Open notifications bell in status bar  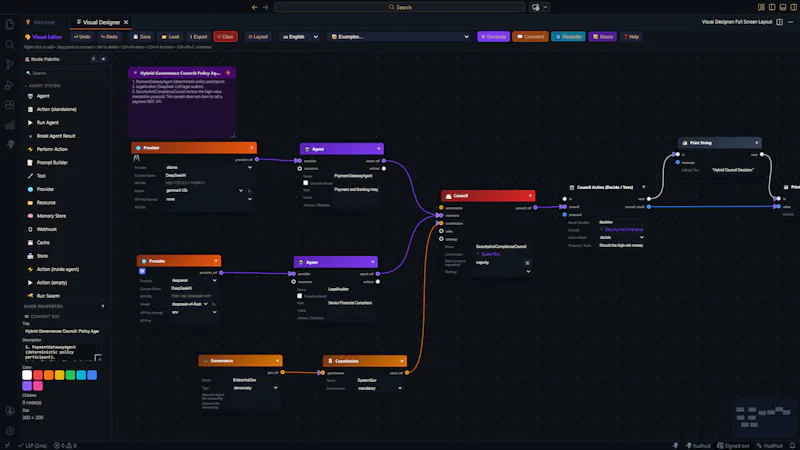792,445
